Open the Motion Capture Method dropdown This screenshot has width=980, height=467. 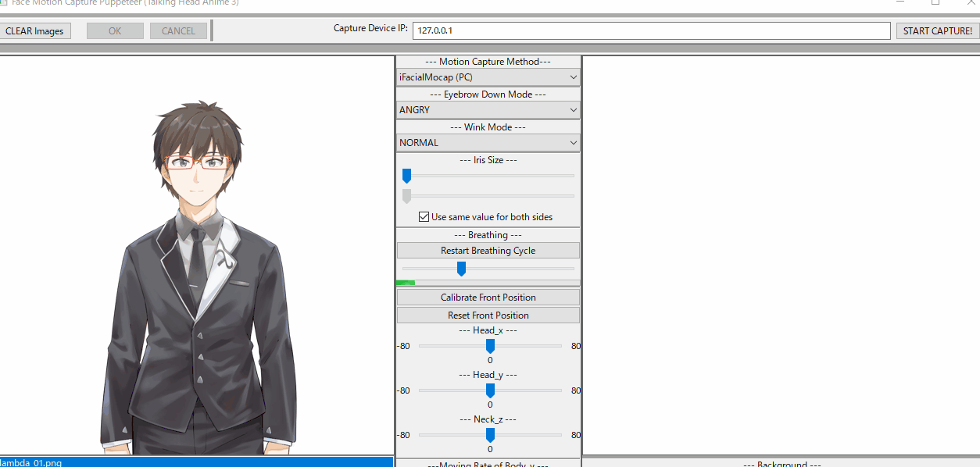click(x=488, y=77)
